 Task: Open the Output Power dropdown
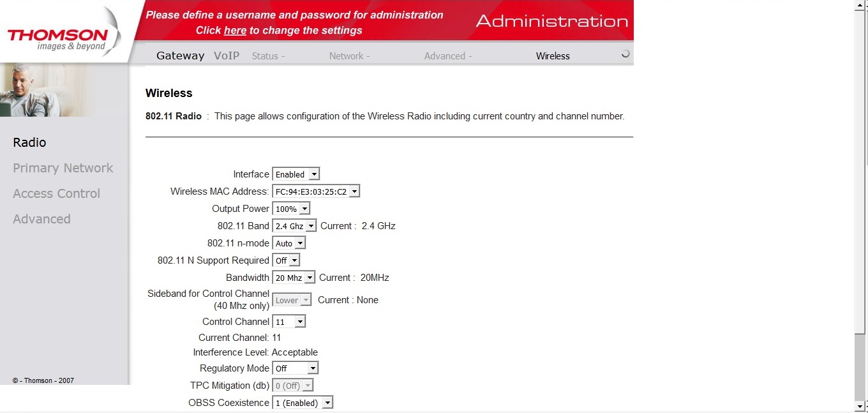291,209
